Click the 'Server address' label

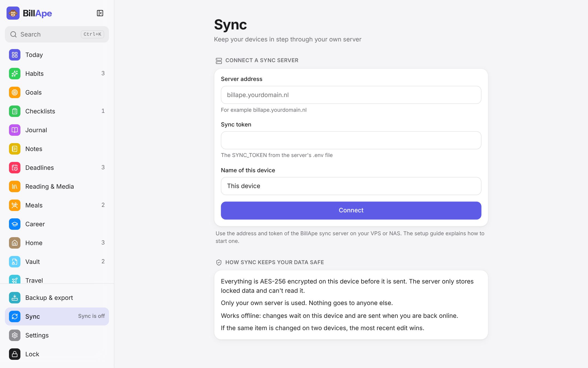241,79
